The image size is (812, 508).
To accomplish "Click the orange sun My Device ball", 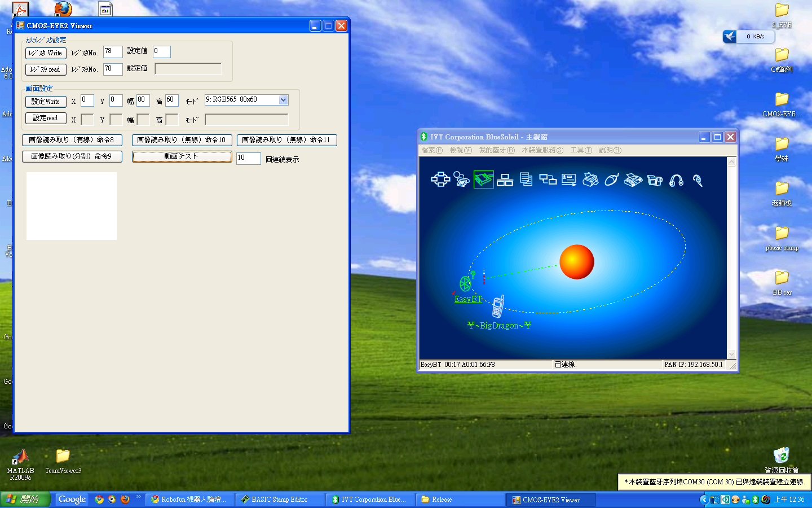I will (x=576, y=262).
